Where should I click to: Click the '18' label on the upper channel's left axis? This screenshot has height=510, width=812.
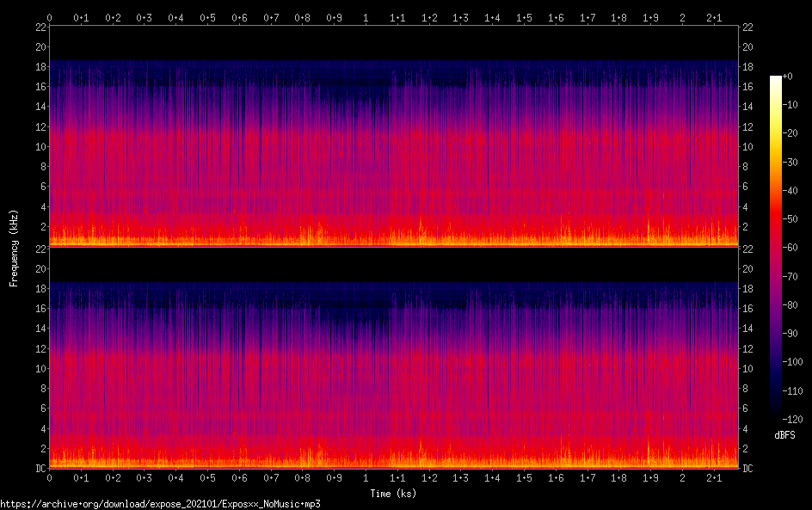click(x=40, y=67)
